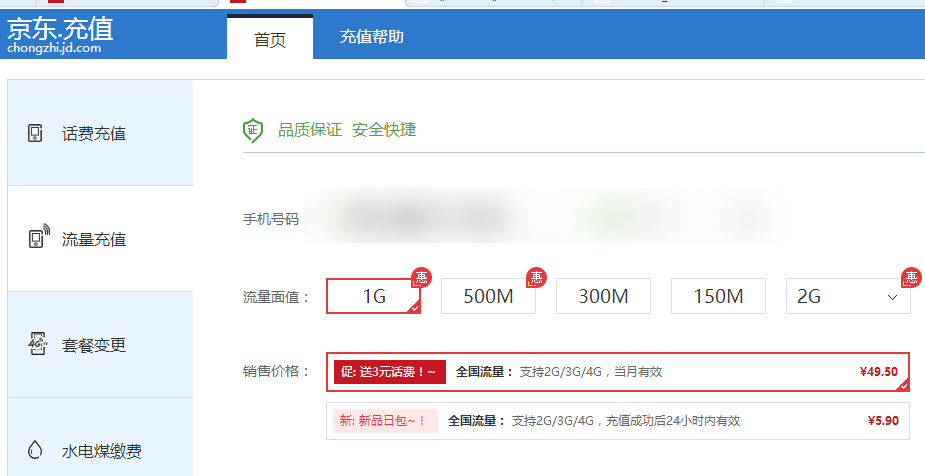Click the 手机号码 input field
Screen dimensions: 925x476
(x=543, y=215)
